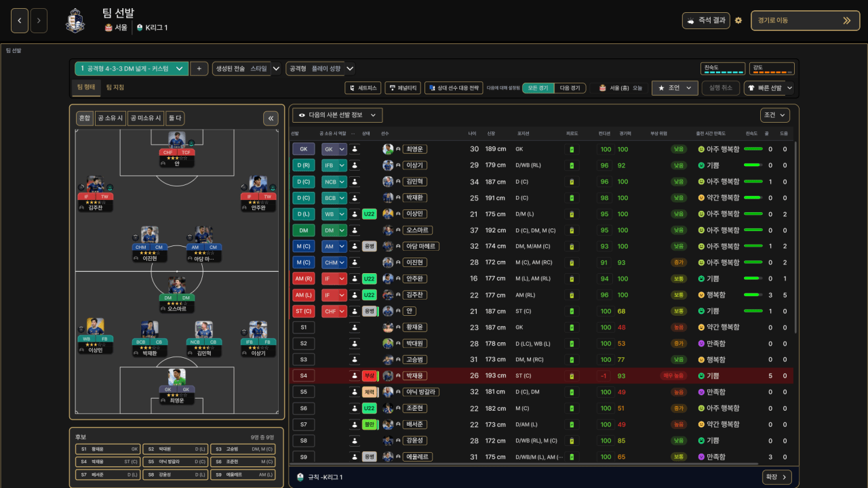
Task: Go forward with the right arrow button
Action: pyautogui.click(x=39, y=20)
